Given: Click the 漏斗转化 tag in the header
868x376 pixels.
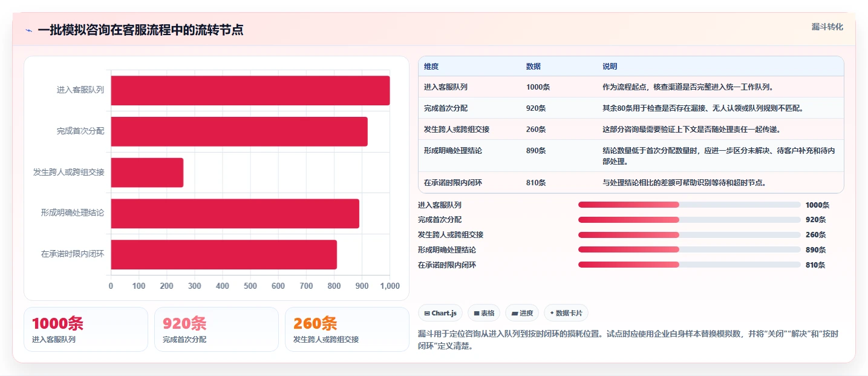Looking at the screenshot, I should [x=827, y=27].
